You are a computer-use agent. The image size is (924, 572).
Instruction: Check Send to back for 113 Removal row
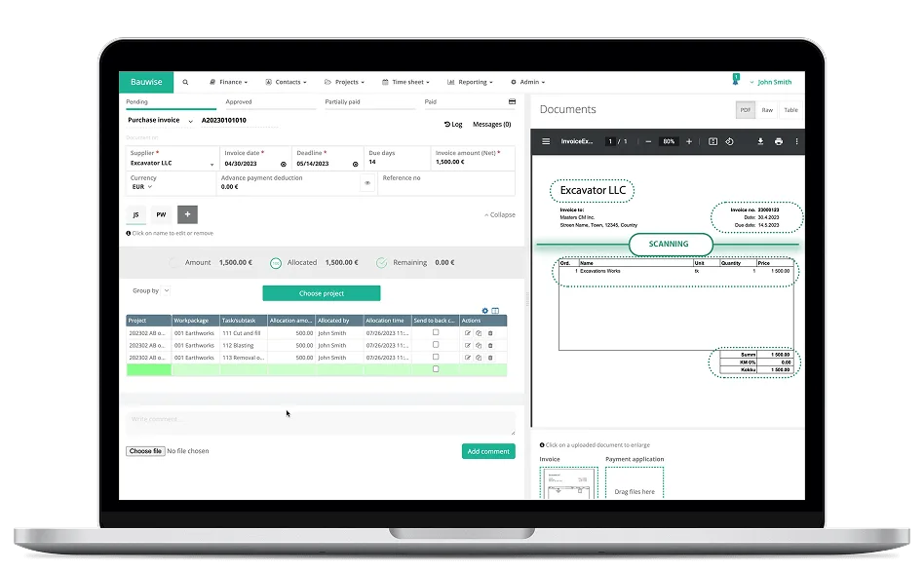tap(436, 357)
